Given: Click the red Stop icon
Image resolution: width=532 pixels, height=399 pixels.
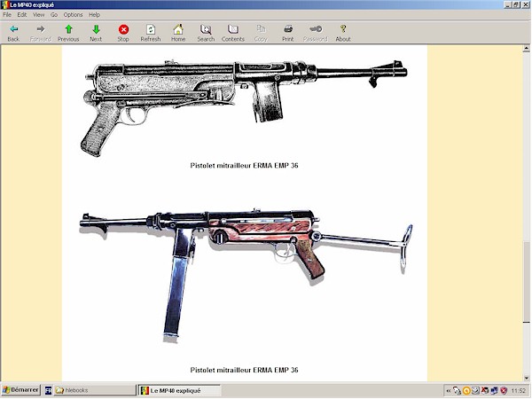Looking at the screenshot, I should point(123,33).
